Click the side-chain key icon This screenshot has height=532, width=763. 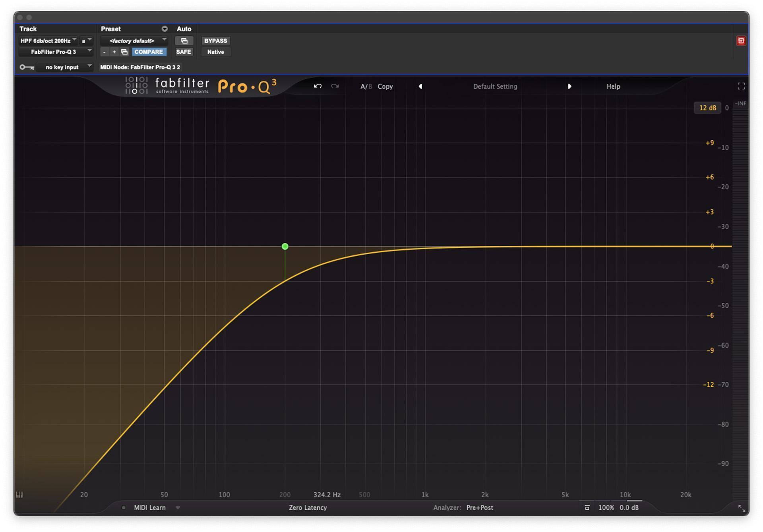[x=26, y=67]
